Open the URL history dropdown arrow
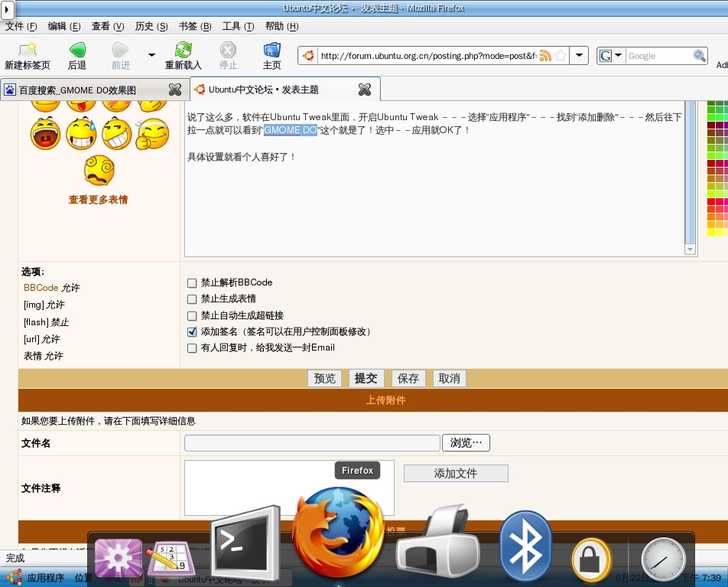This screenshot has height=587, width=728. 579,55
